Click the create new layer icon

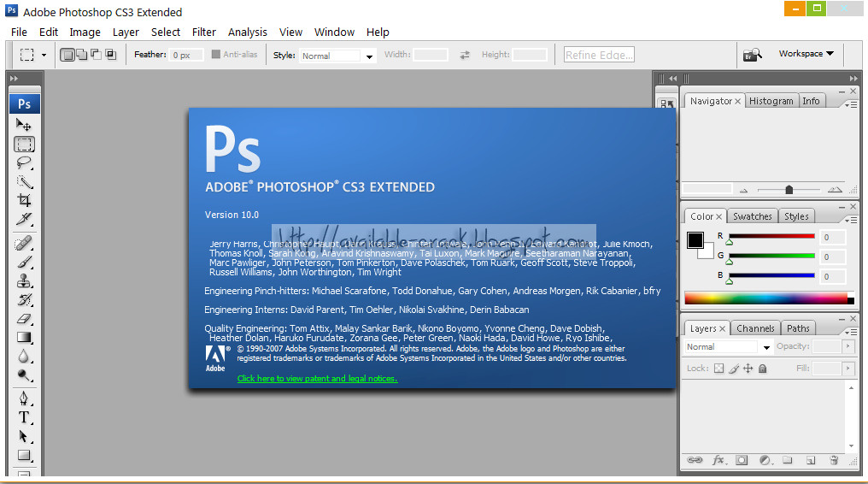(811, 460)
